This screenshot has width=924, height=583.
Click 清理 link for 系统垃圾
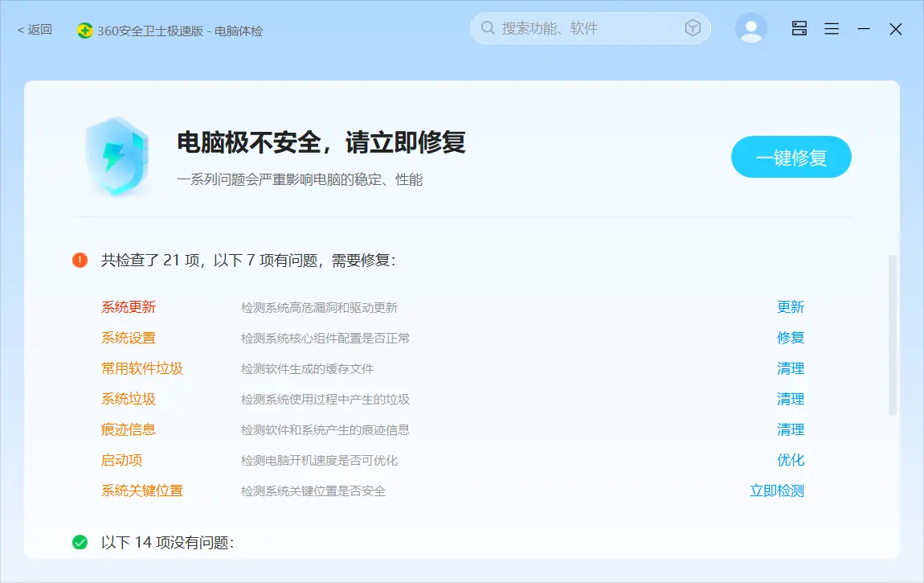[791, 399]
